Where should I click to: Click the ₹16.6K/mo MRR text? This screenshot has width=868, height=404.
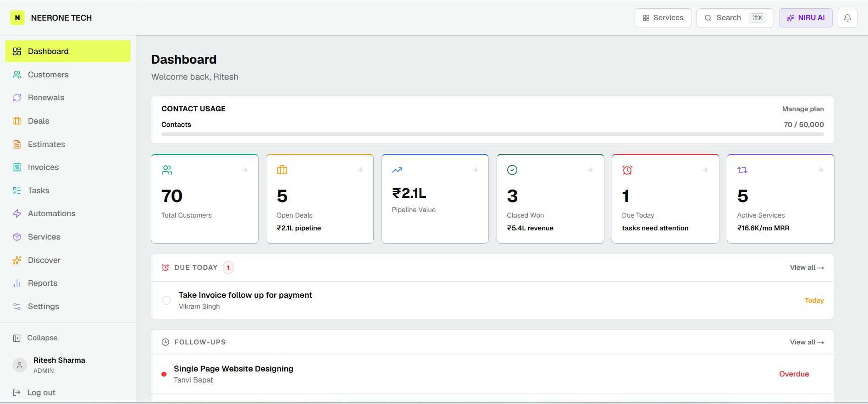pos(763,228)
